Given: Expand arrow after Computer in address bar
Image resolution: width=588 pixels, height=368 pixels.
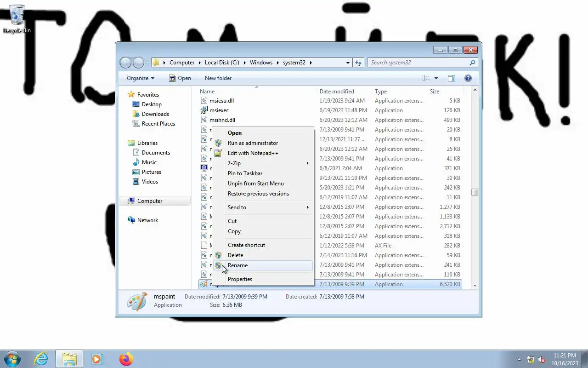Looking at the screenshot, I should point(199,63).
